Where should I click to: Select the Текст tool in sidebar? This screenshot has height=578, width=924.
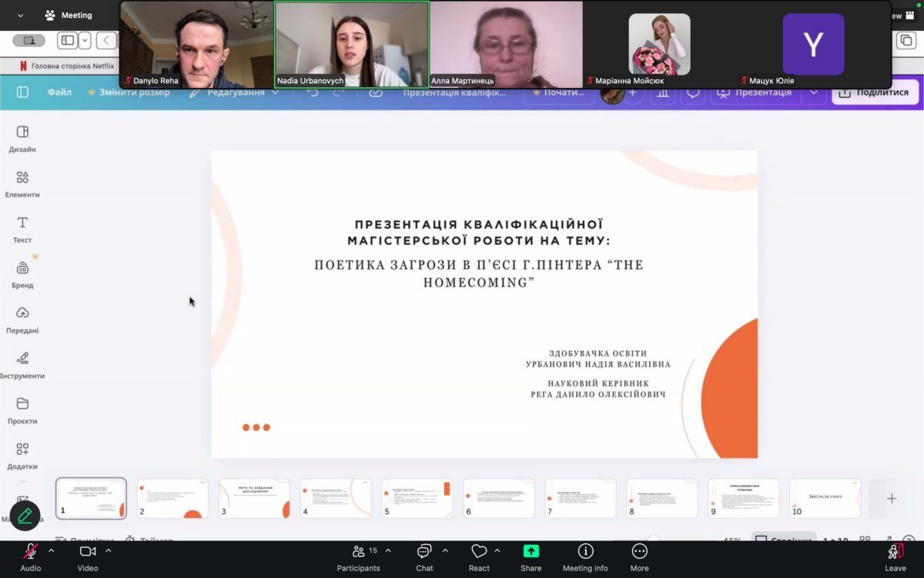tap(22, 229)
